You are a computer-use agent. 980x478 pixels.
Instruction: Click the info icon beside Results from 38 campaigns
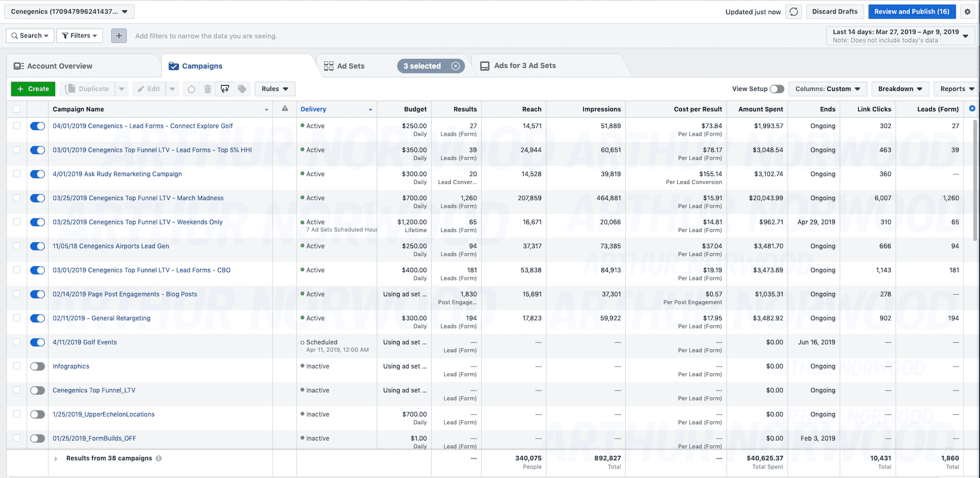pos(159,458)
